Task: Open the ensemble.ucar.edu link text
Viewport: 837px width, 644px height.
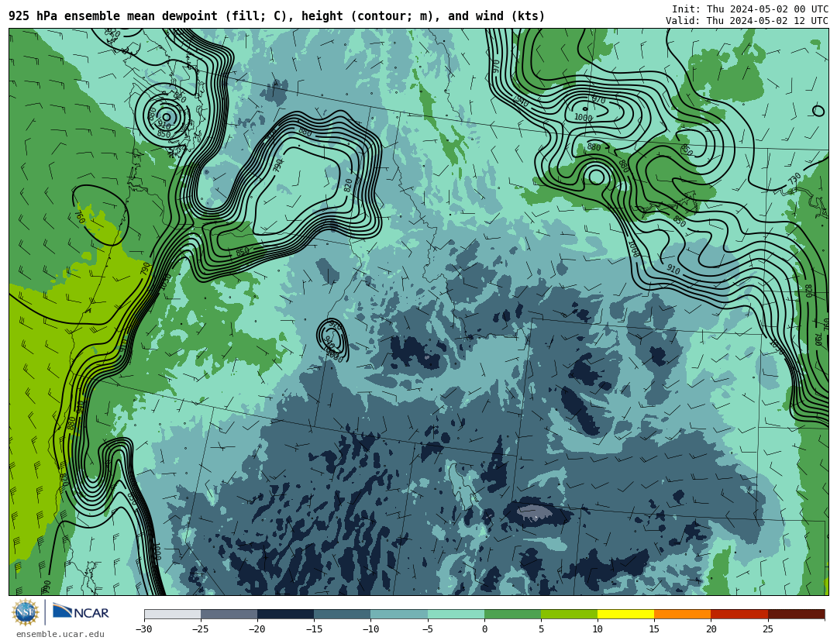Action: tap(60, 635)
